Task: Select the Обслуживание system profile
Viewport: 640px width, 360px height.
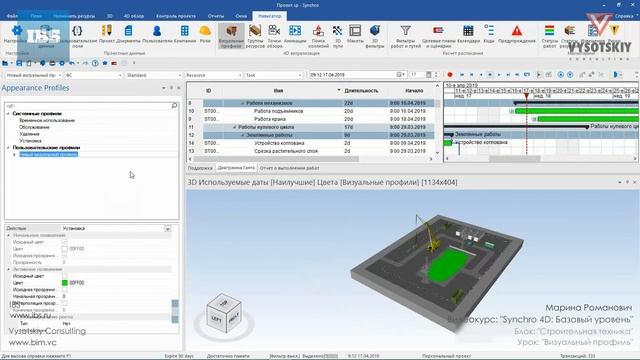Action: coord(34,127)
